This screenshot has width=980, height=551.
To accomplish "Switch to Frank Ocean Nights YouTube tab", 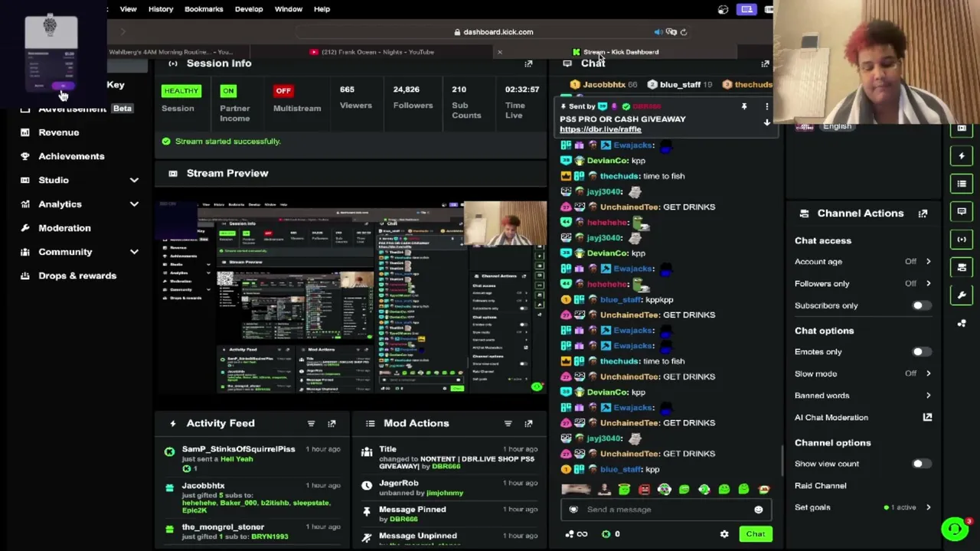I will [x=372, y=52].
